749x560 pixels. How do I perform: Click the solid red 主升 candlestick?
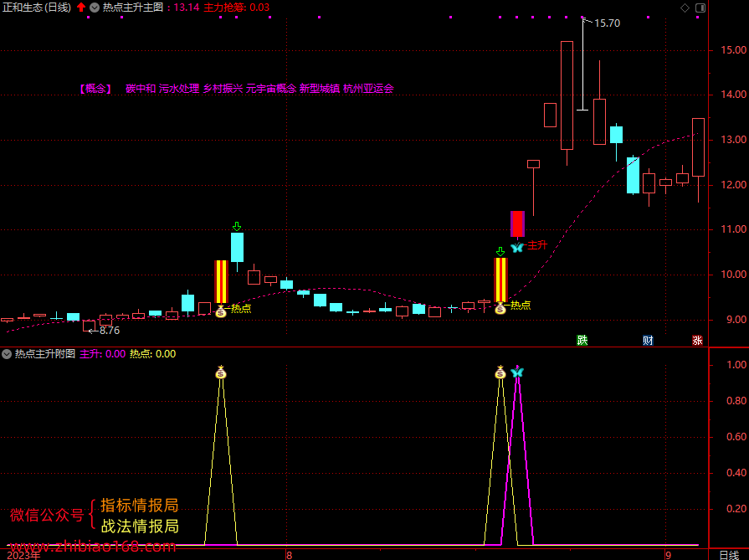click(517, 223)
